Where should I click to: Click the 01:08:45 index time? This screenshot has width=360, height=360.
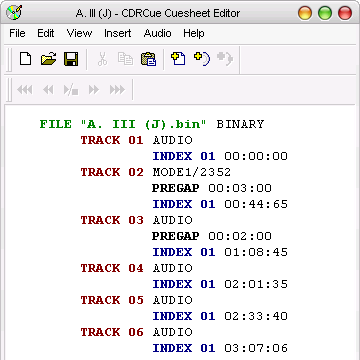256,252
